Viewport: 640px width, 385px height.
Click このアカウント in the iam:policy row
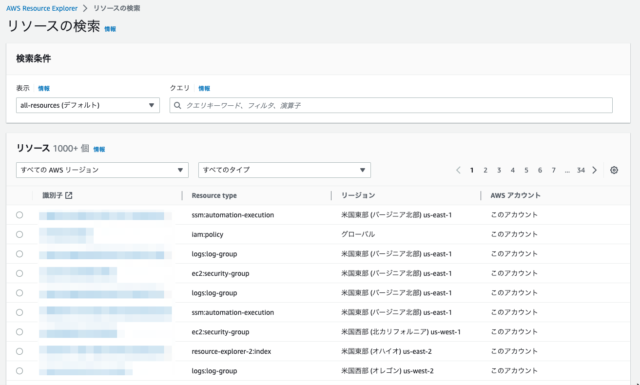[x=514, y=234]
